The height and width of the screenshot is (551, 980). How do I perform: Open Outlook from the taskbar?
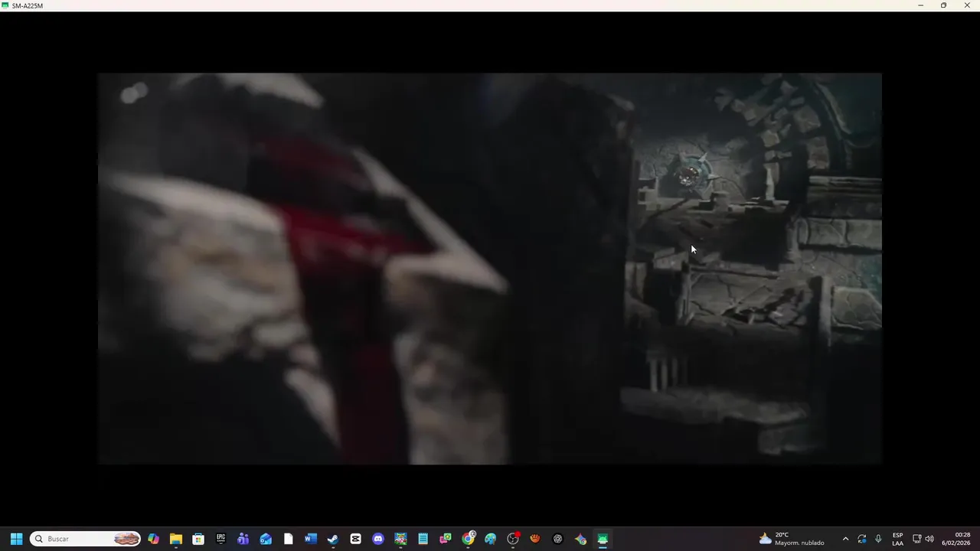tap(266, 539)
